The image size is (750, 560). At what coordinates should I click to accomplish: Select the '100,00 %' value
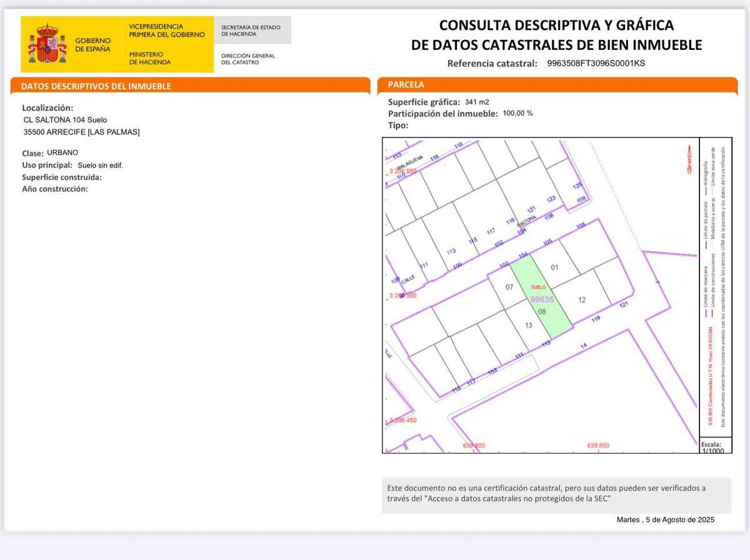pos(517,114)
